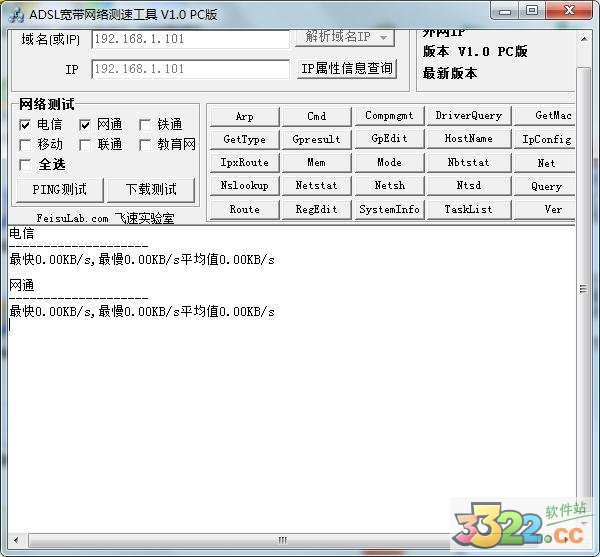This screenshot has width=600, height=557.
Task: Click the 网通 heading in the results
Action: 22,285
